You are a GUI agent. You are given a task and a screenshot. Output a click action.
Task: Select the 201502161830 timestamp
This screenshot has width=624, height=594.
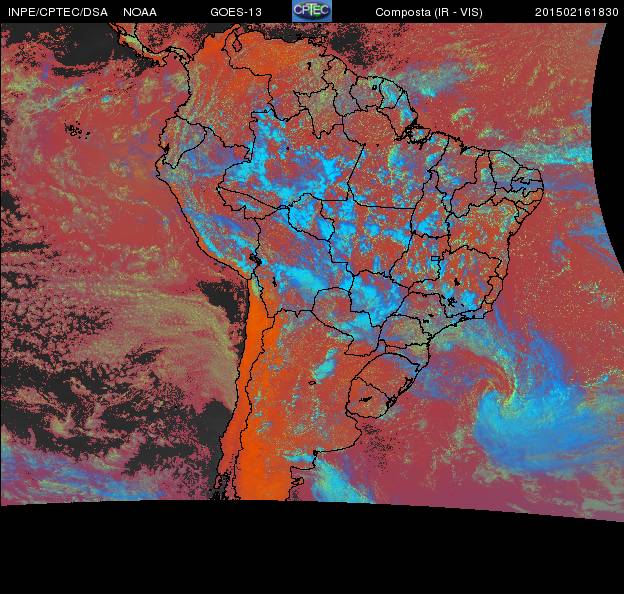(x=577, y=12)
